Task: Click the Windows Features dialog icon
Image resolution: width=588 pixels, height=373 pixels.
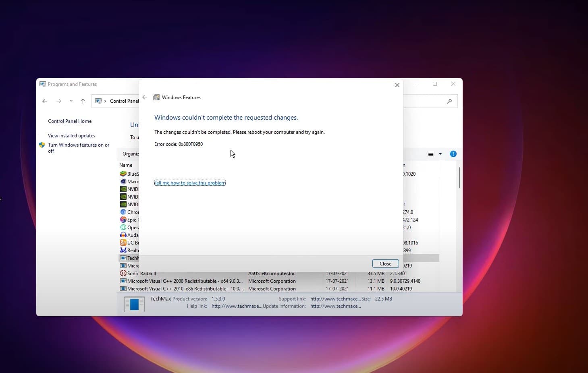Action: pyautogui.click(x=157, y=97)
